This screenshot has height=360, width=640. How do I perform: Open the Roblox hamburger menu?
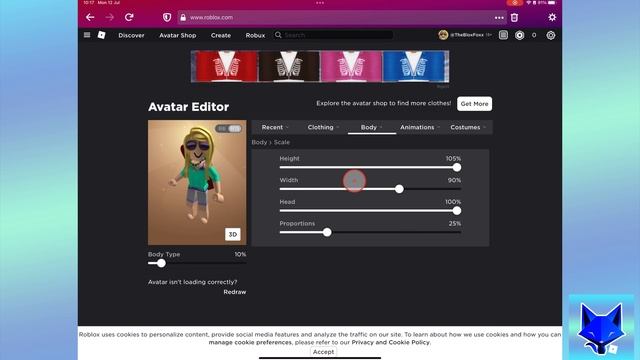[87, 35]
